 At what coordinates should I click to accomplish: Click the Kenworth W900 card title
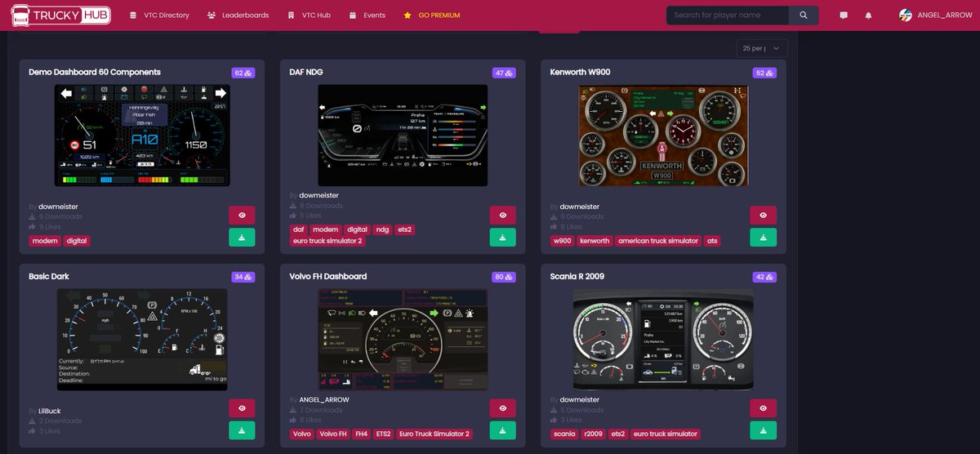coord(581,73)
